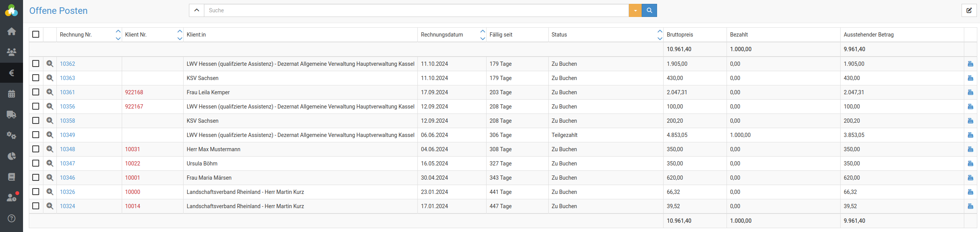This screenshot has height=232, width=980.
Task: Open the orange search options dropdown
Action: (x=635, y=10)
